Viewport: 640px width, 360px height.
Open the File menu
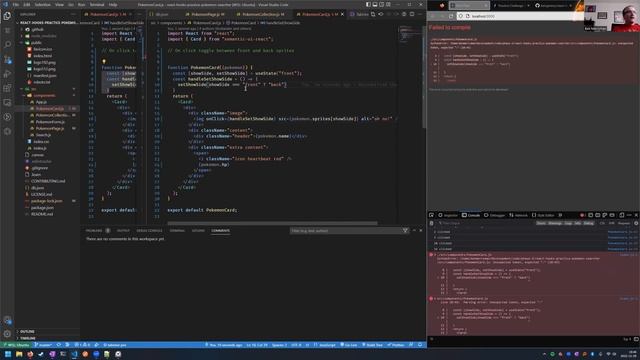pos(16,4)
